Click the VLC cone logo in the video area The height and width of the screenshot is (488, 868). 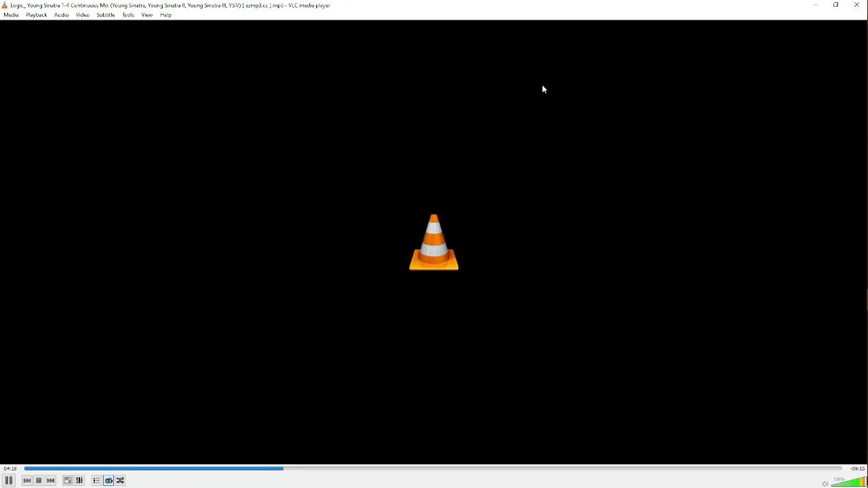pyautogui.click(x=435, y=243)
